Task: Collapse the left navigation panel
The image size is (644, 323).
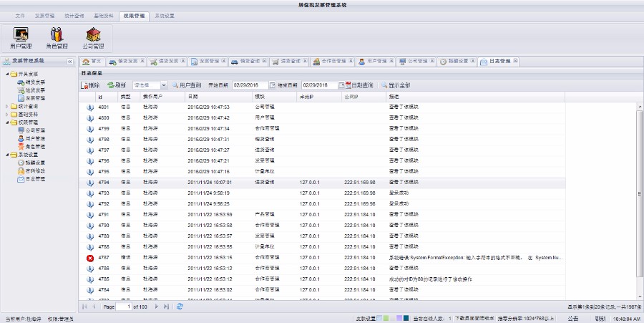Action: point(69,62)
